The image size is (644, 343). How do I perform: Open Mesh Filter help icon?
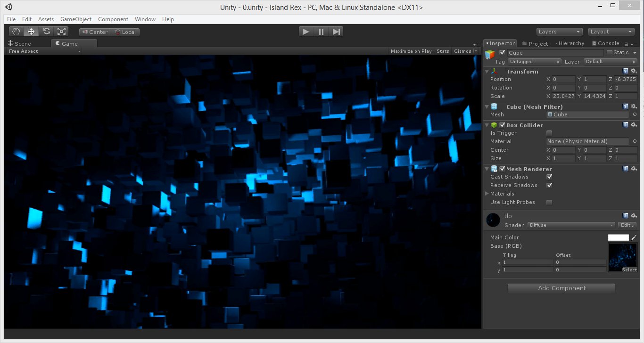click(626, 106)
